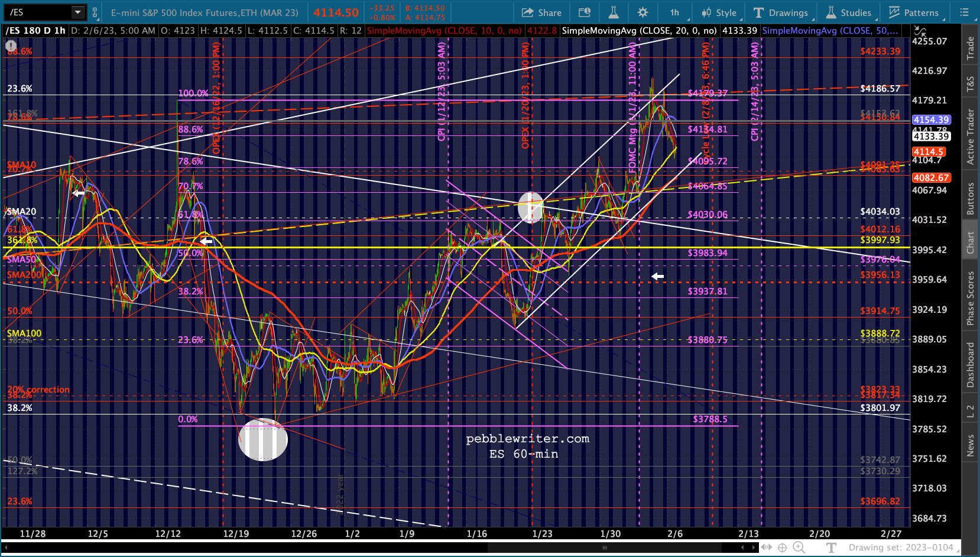Click the SimpleMovingAvg (CLOSE, 20, 0, no) label
Viewport: 980px width, 557px height.
tap(639, 31)
